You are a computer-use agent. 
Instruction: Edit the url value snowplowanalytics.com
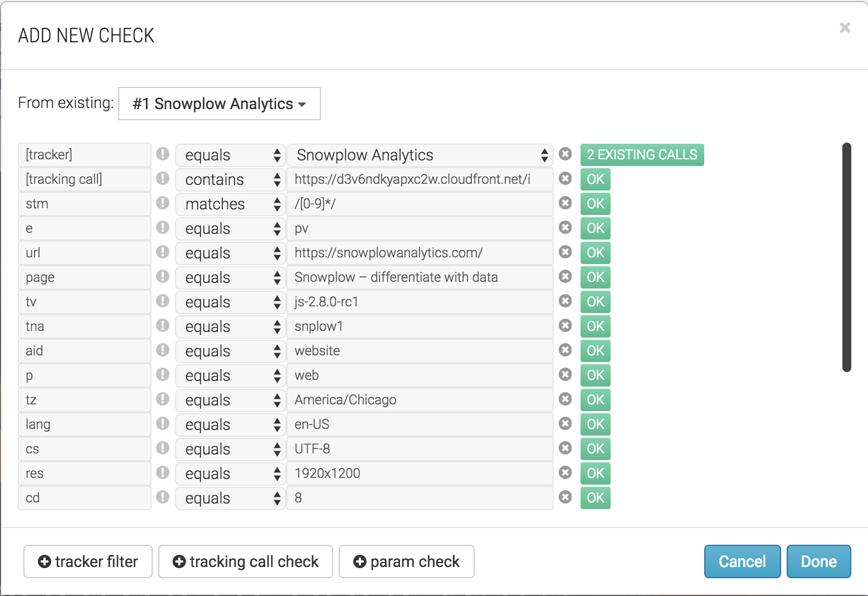[x=420, y=253]
